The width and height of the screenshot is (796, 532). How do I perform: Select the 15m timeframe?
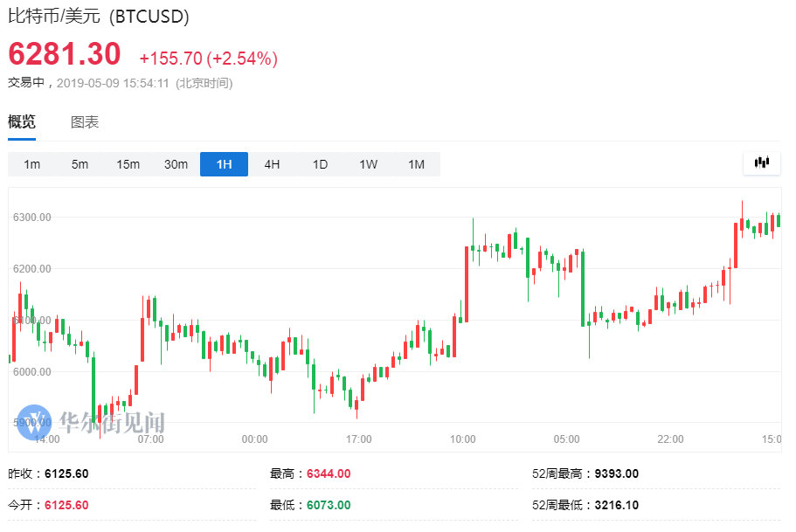[128, 164]
